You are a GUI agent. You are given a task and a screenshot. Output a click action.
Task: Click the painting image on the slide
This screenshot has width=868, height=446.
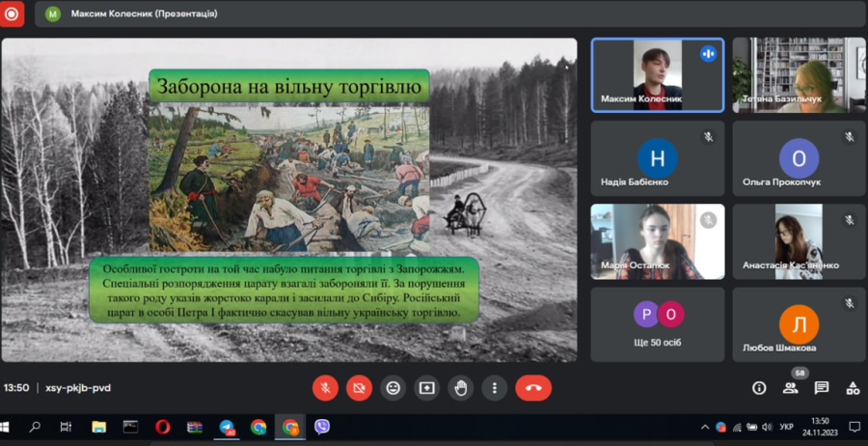coord(289,180)
